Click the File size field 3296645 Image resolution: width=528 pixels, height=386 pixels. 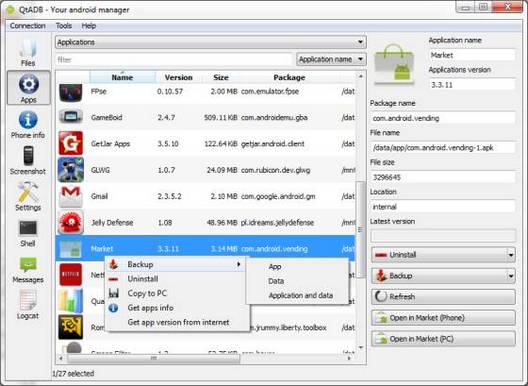(x=443, y=177)
